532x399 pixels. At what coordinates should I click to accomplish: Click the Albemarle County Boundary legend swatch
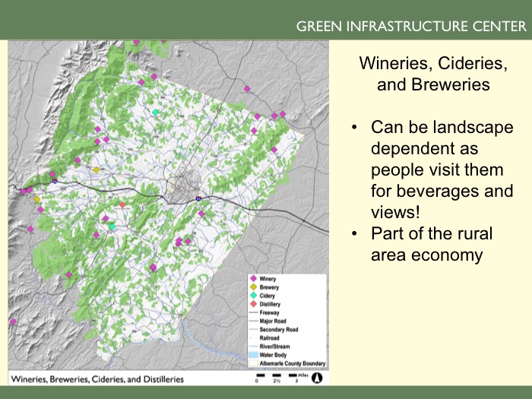(x=252, y=363)
